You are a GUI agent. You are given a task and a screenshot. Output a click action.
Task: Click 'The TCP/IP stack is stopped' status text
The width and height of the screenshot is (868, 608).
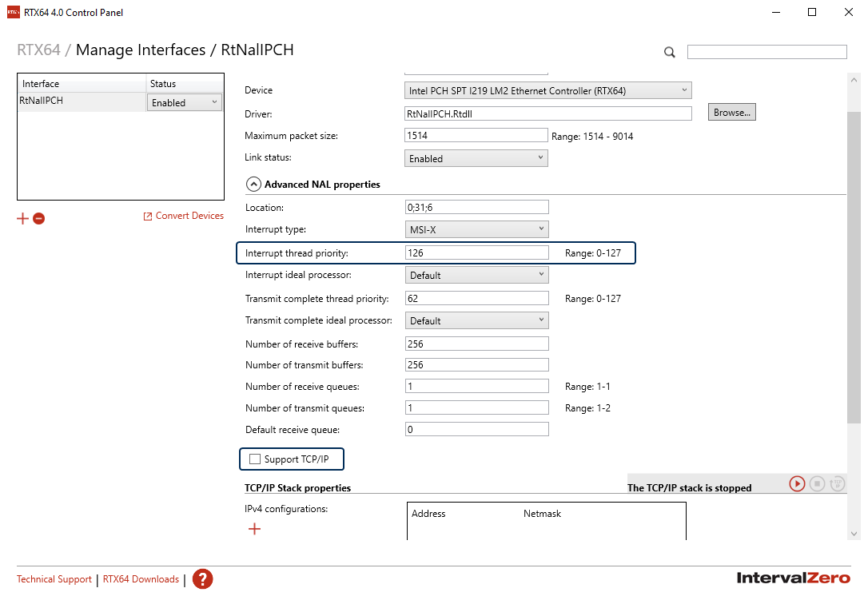(x=689, y=488)
